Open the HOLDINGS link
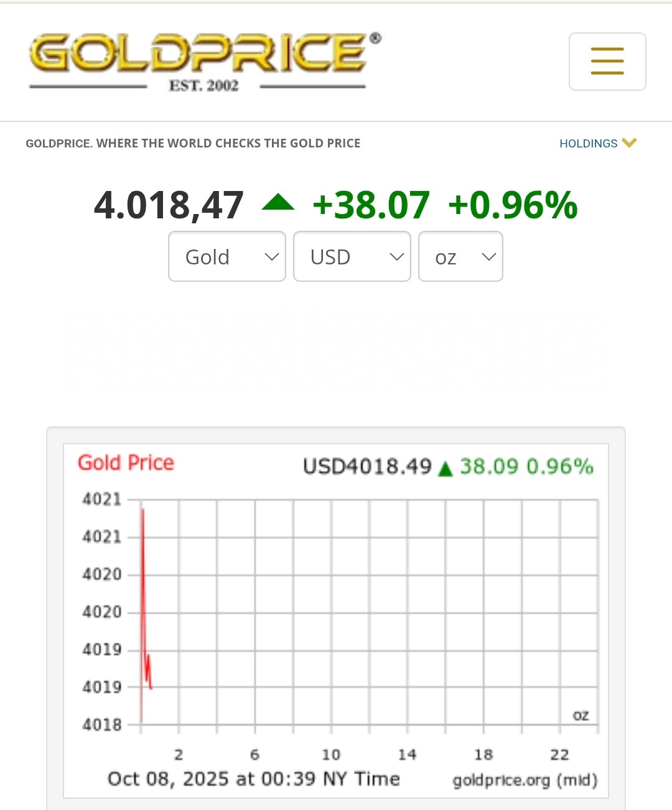The width and height of the screenshot is (672, 810). (588, 144)
